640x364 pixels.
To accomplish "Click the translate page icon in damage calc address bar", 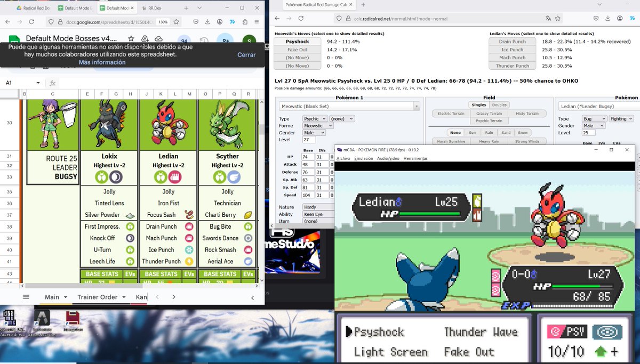I will (x=548, y=19).
